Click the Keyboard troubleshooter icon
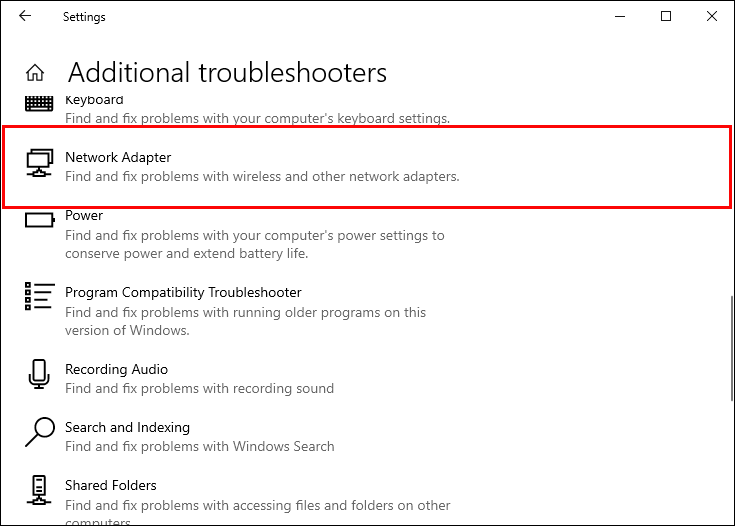The height and width of the screenshot is (526, 735). (x=39, y=103)
